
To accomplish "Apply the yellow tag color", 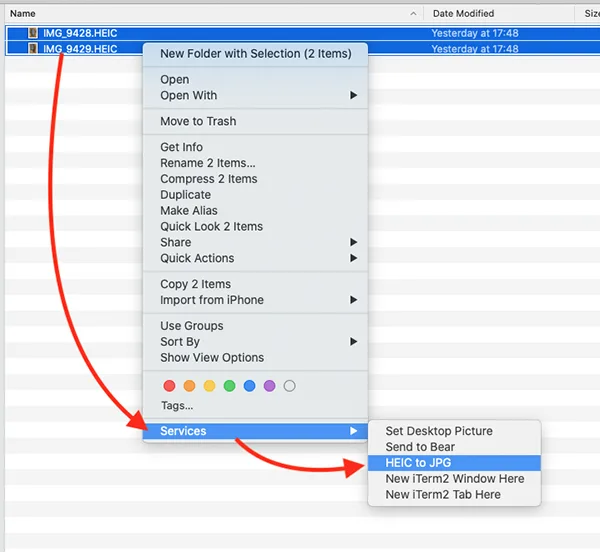I will (x=209, y=386).
